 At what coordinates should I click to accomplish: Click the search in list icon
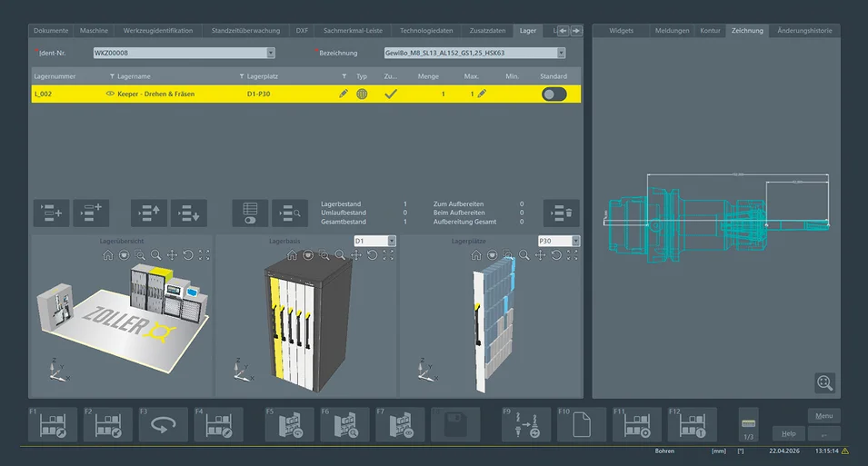coord(290,213)
